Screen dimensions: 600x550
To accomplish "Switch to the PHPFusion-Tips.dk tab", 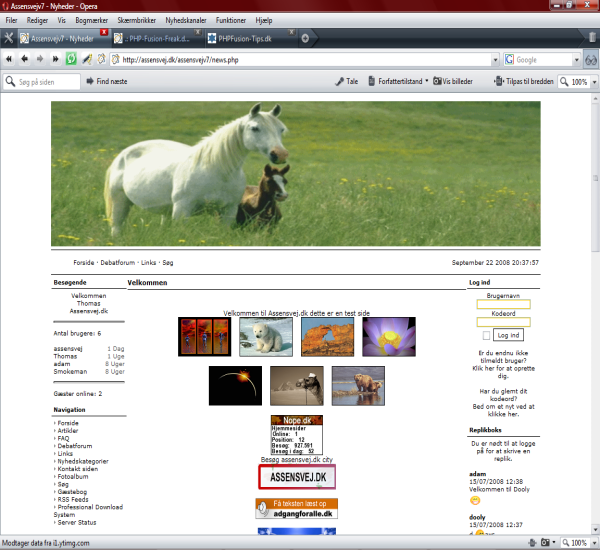I will (251, 38).
